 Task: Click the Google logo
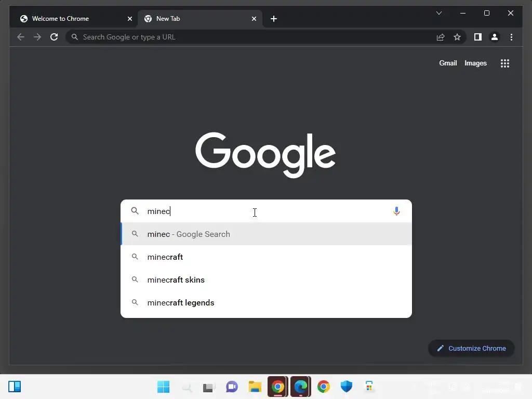click(265, 155)
